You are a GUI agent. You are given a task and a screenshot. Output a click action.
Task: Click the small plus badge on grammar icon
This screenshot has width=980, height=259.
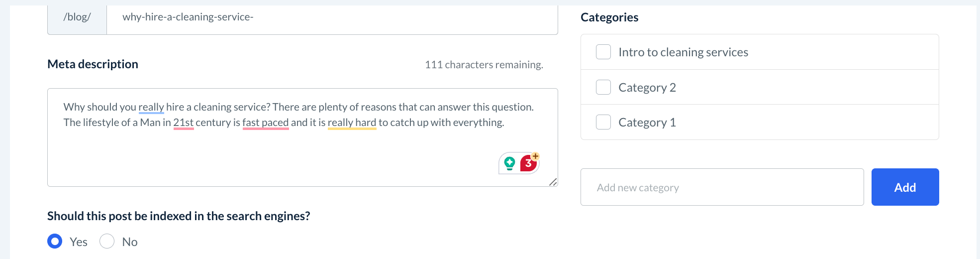coord(535,156)
